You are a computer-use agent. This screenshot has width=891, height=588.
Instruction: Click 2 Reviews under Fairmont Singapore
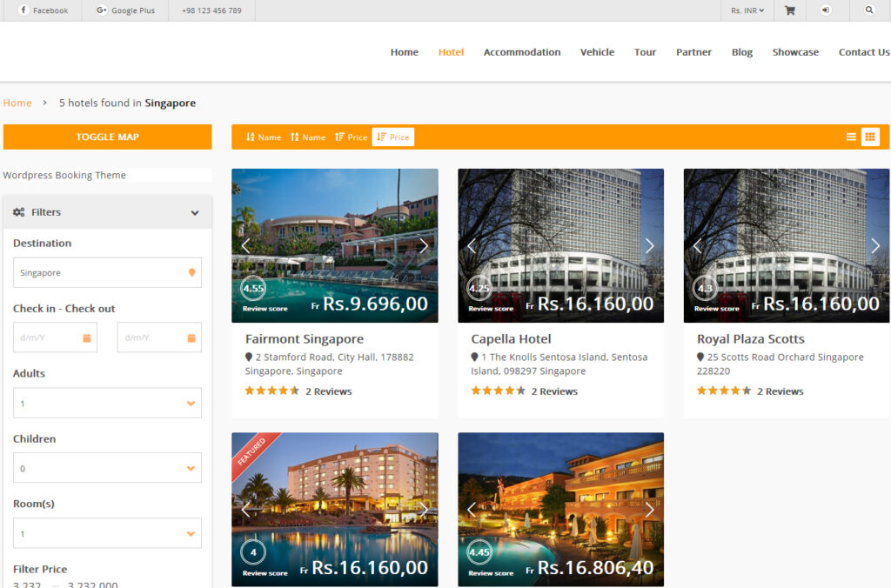coord(328,391)
